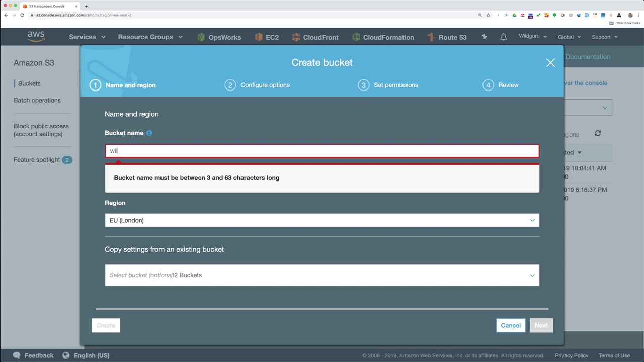Viewport: 644px width, 362px height.
Task: Click the Cancel button
Action: (511, 325)
